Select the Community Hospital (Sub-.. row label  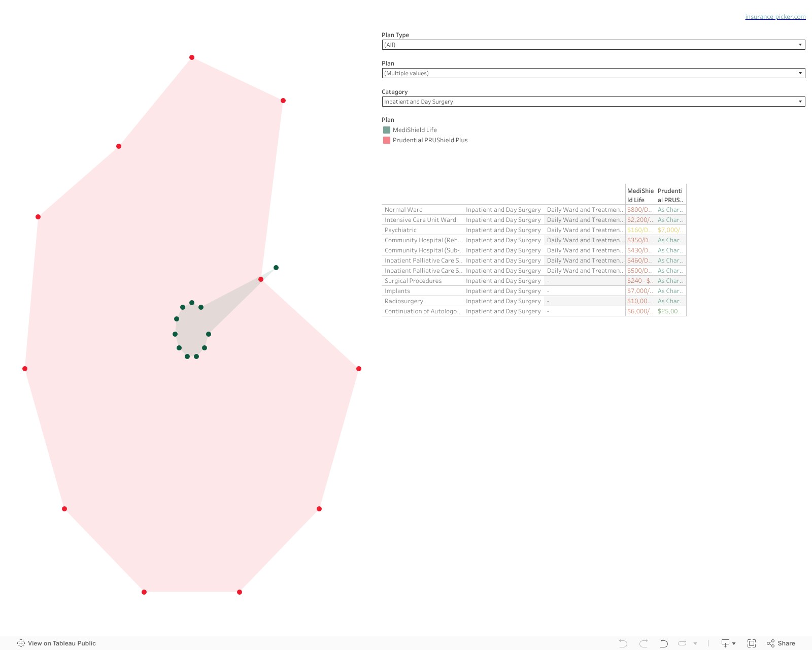(x=423, y=250)
